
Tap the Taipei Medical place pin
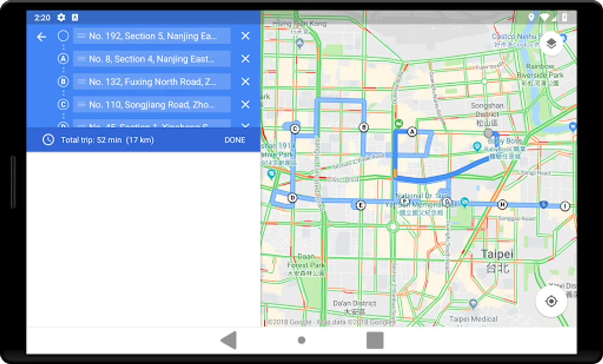(473, 303)
